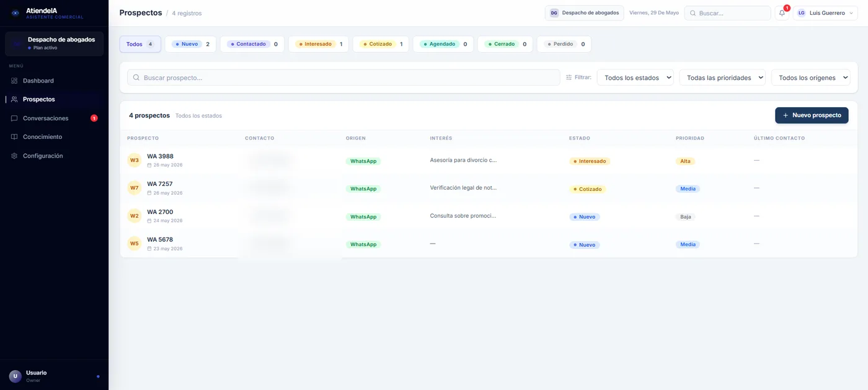The height and width of the screenshot is (390, 868).
Task: Click the Cotizado status badge of WA 7257
Action: coord(587,189)
